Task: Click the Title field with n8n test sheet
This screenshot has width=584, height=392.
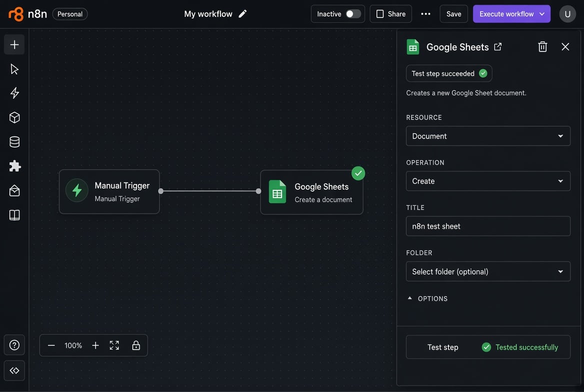Action: click(x=488, y=226)
